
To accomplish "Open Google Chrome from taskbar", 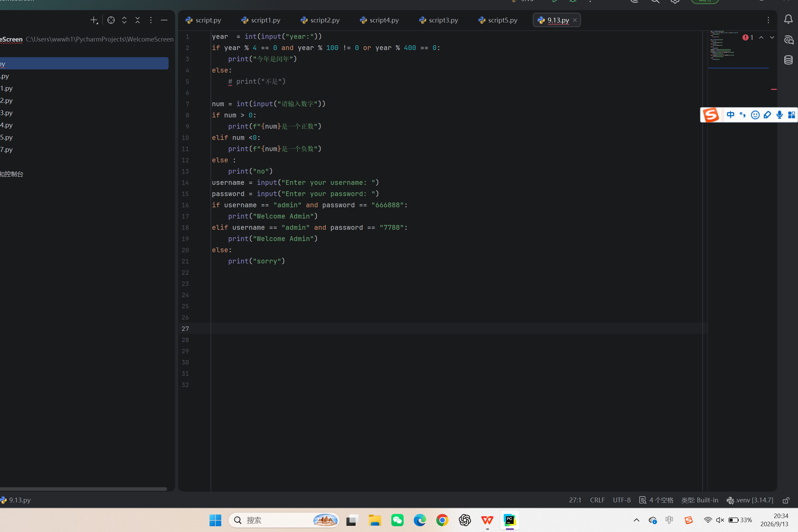I will [x=442, y=520].
